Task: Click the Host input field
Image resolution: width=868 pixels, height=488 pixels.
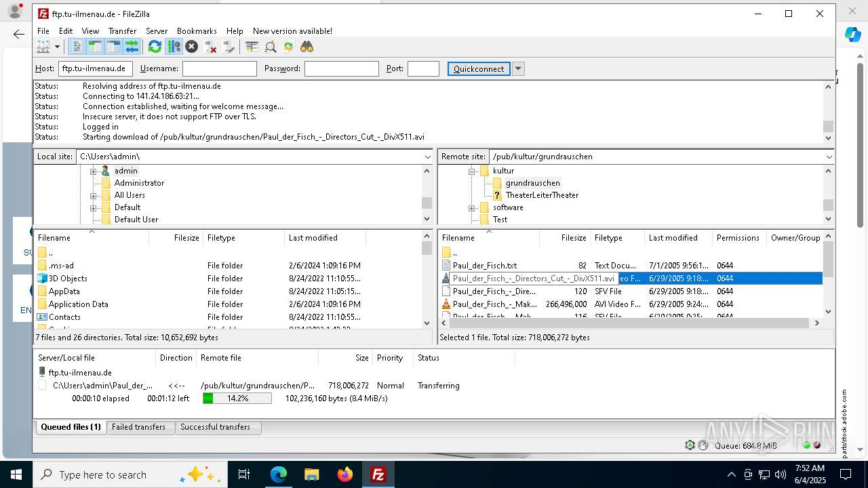Action: (x=96, y=68)
